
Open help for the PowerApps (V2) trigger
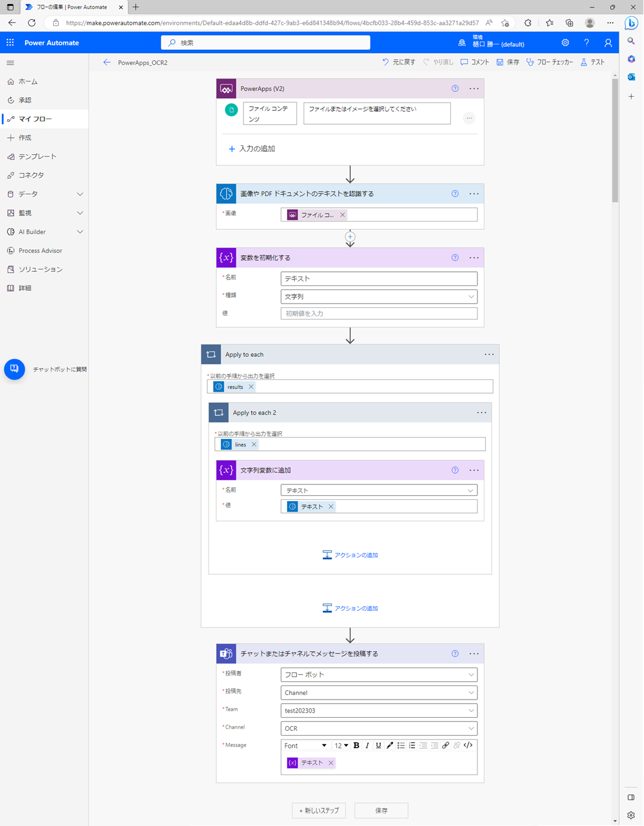[455, 89]
